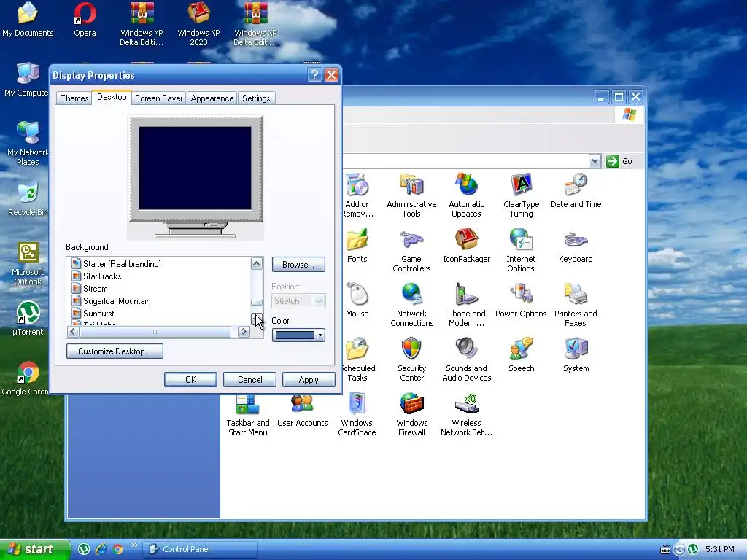Switch to the Themes tab
Viewport: 747px width, 560px height.
pos(74,98)
